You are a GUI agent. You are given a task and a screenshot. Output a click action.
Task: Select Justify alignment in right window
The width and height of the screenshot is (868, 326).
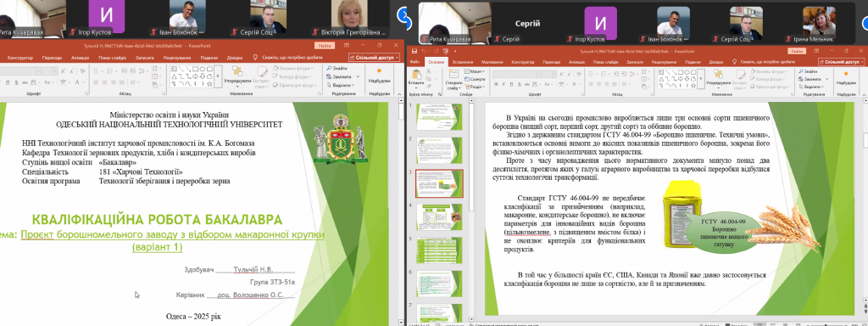[615, 84]
